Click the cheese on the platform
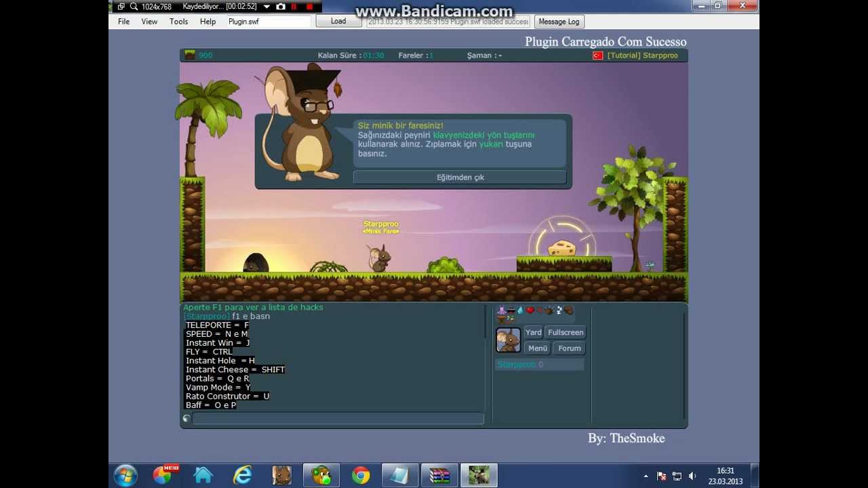 (561, 248)
